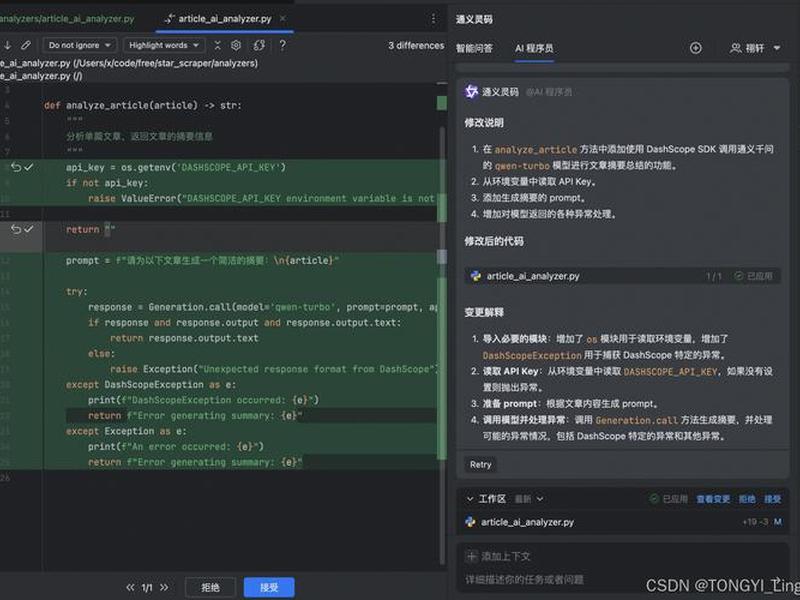Viewport: 800px width, 600px height.
Task: Click the 'def analyze_article(article)' code line
Action: [143, 106]
